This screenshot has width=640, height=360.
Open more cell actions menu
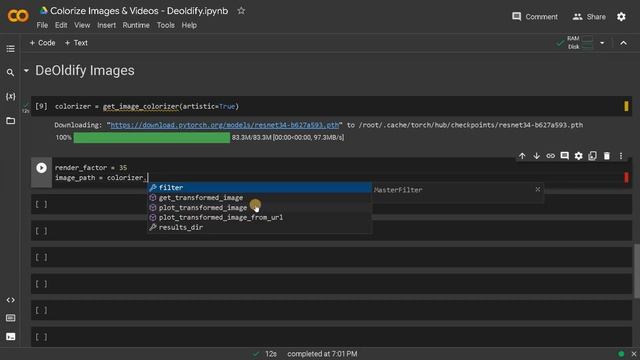[x=621, y=156]
